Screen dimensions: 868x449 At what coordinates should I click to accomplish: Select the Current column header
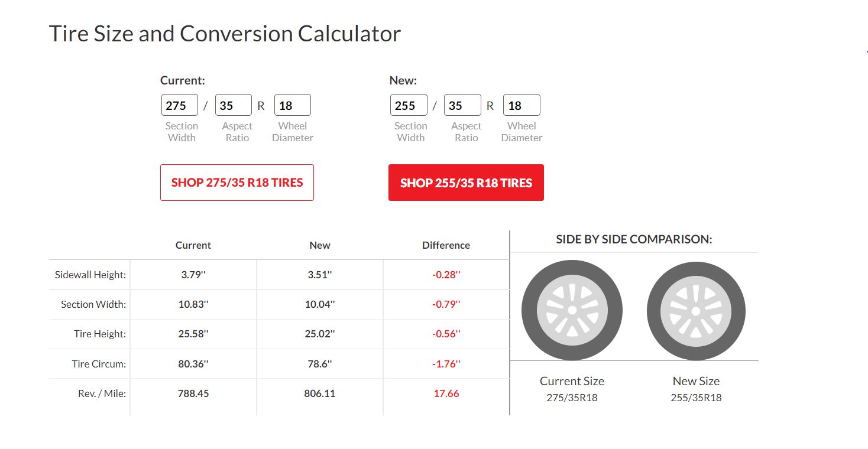193,245
